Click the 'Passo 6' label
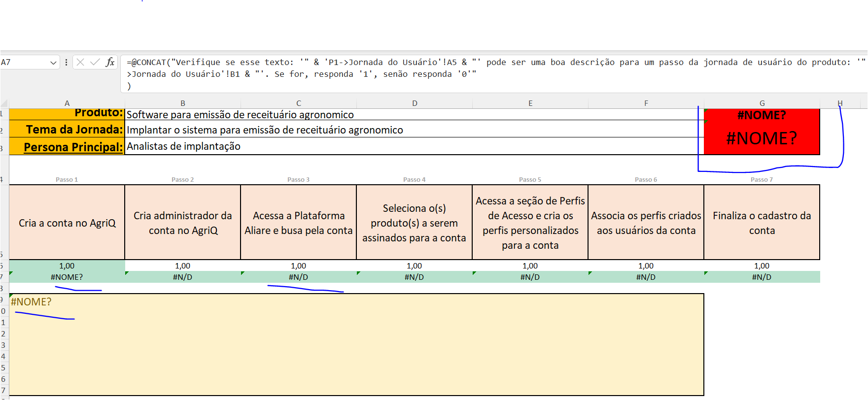The width and height of the screenshot is (868, 400). click(646, 180)
